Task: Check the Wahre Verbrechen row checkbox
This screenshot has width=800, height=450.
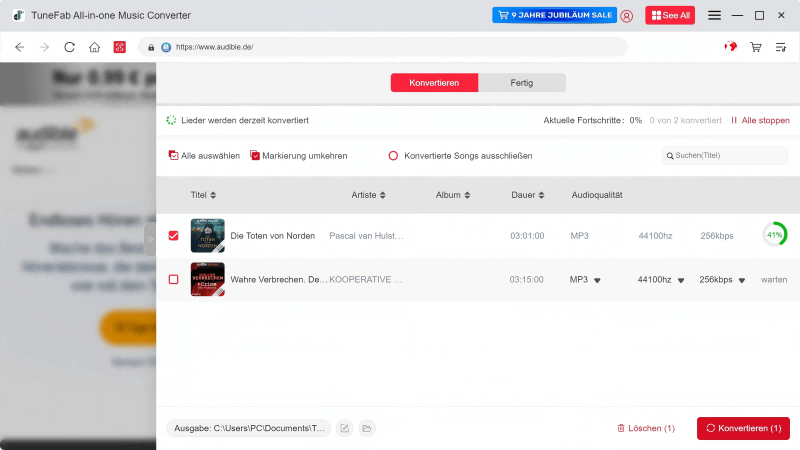Action: [x=173, y=280]
